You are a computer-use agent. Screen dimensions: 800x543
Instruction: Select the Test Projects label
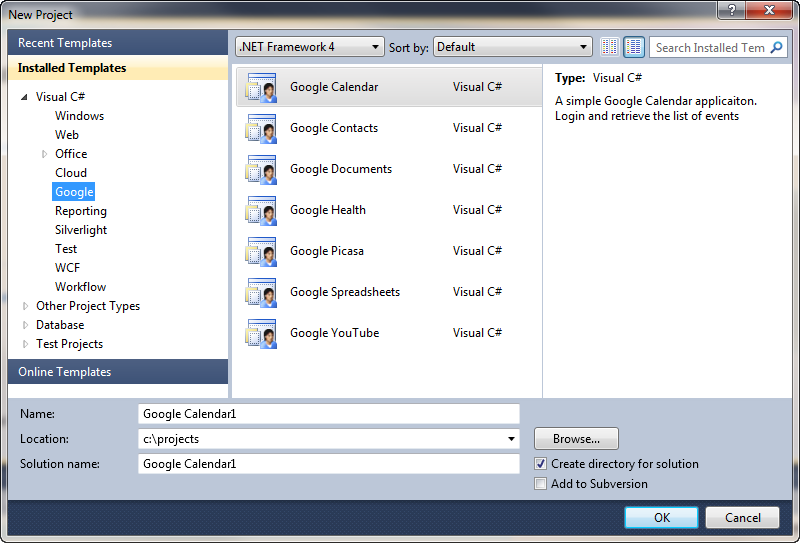pyautogui.click(x=69, y=344)
